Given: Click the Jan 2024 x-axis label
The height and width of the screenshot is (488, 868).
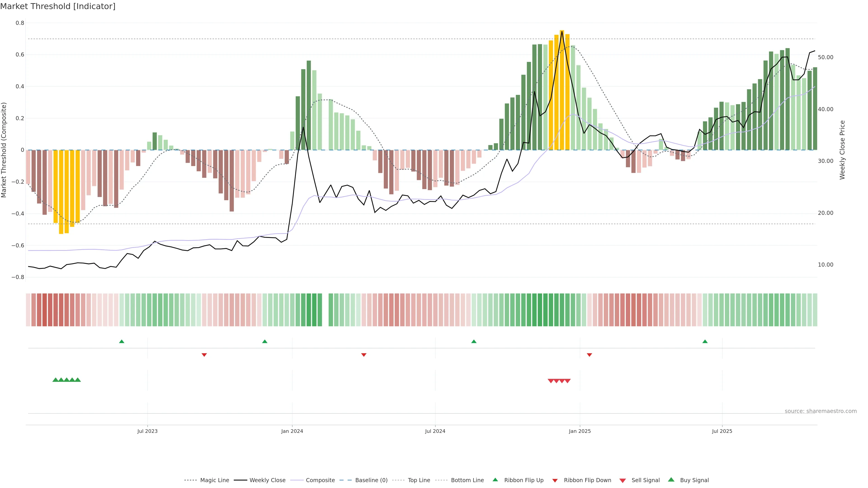Looking at the screenshot, I should tap(292, 431).
